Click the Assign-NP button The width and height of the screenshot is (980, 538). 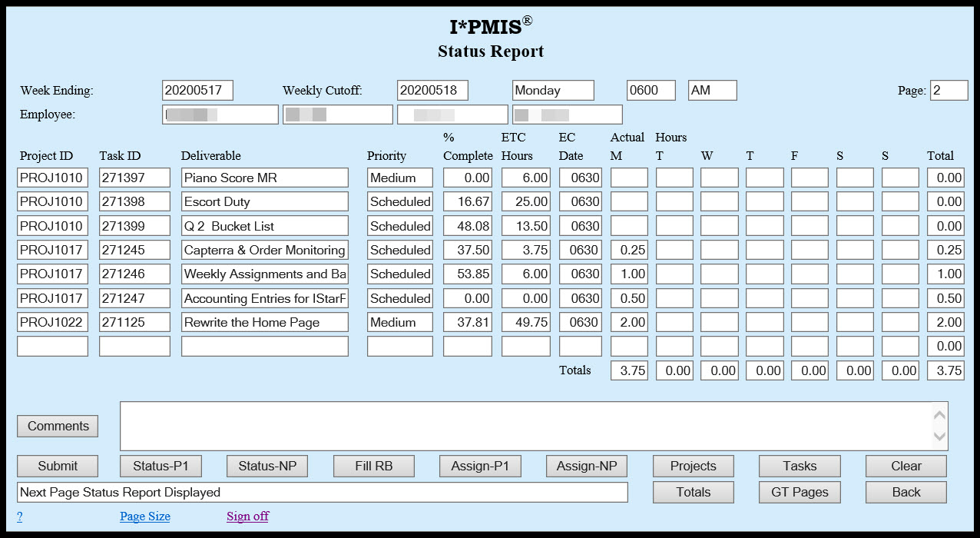click(x=586, y=466)
